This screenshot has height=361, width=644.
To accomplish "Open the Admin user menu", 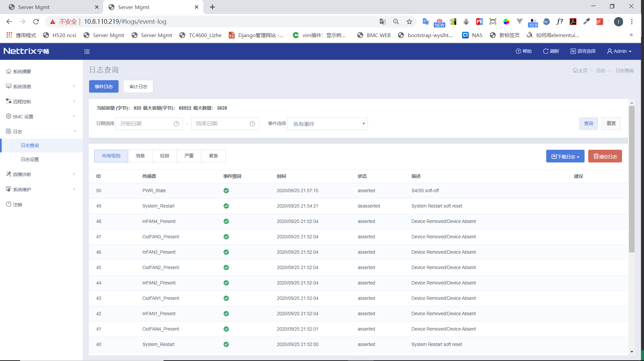I will click(x=619, y=51).
